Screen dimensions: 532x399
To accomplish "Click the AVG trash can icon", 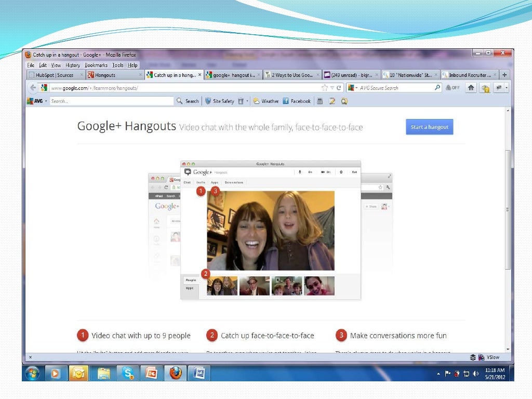I will [x=241, y=101].
